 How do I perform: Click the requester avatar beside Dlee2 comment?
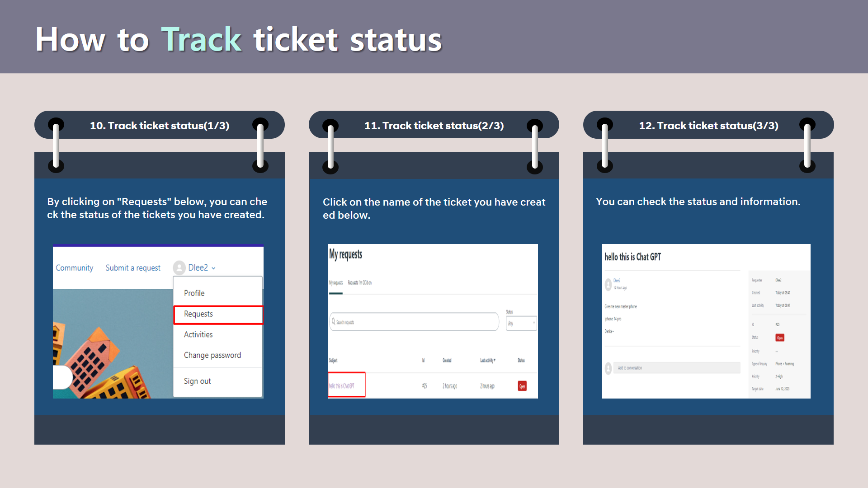tap(608, 284)
